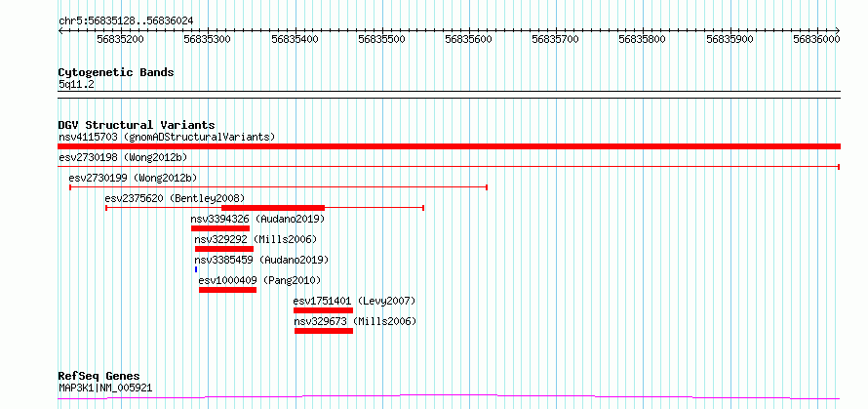The height and width of the screenshot is (409, 868).
Task: Click ruler position 56835500
Action: (382, 39)
